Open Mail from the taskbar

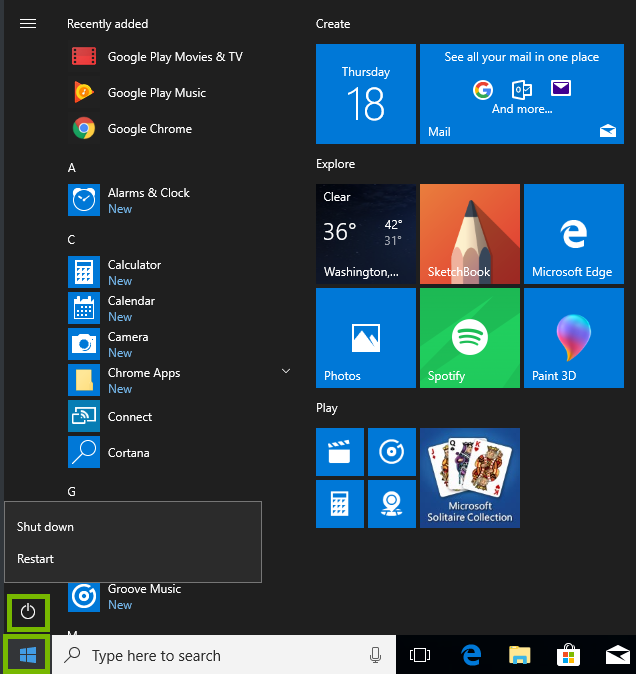click(618, 655)
